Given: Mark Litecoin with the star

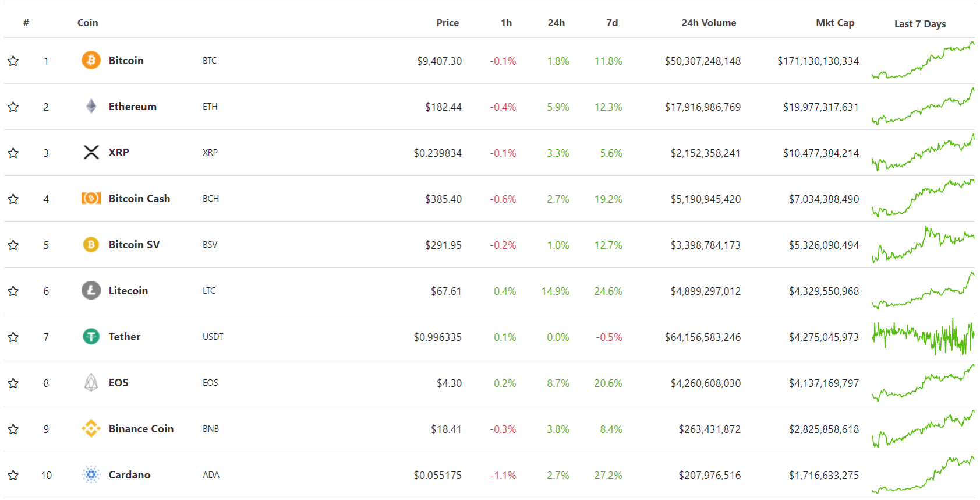Looking at the screenshot, I should point(13,291).
